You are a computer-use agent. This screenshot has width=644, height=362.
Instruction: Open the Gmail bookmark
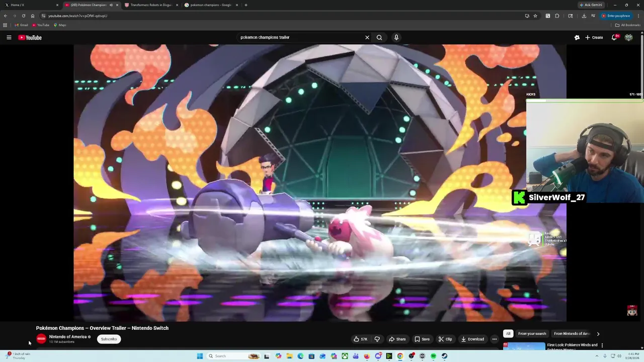coord(21,25)
